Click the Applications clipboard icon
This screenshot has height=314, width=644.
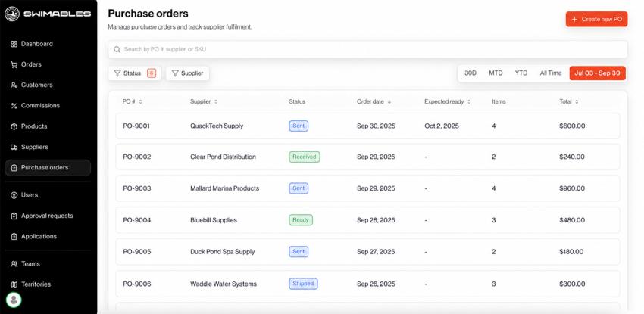pos(14,237)
